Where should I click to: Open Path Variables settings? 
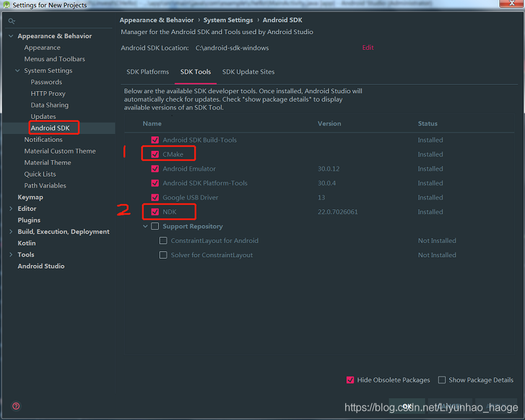coord(45,186)
